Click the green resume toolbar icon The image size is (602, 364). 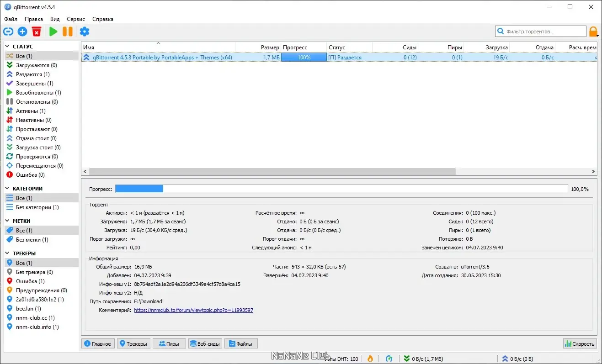click(53, 32)
